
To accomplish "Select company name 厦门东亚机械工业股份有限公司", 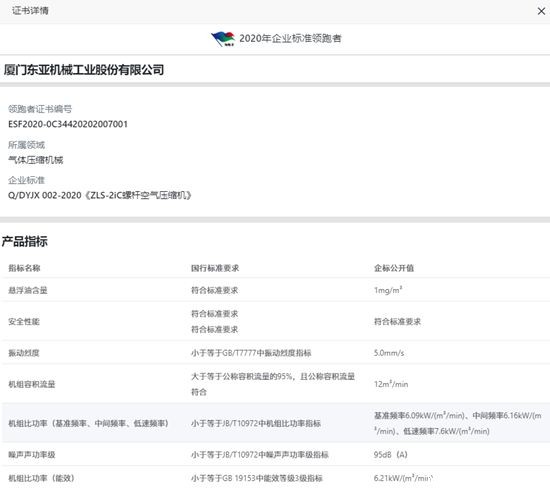I will point(84,70).
